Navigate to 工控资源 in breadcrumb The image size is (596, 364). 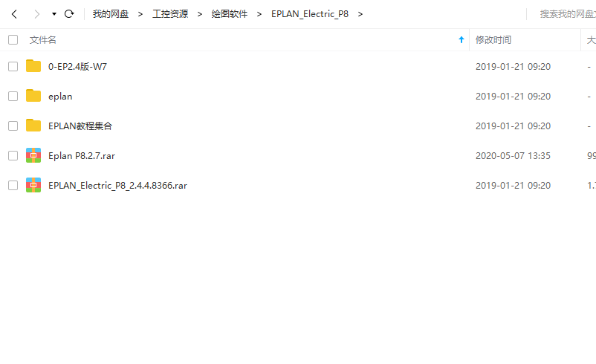point(170,14)
